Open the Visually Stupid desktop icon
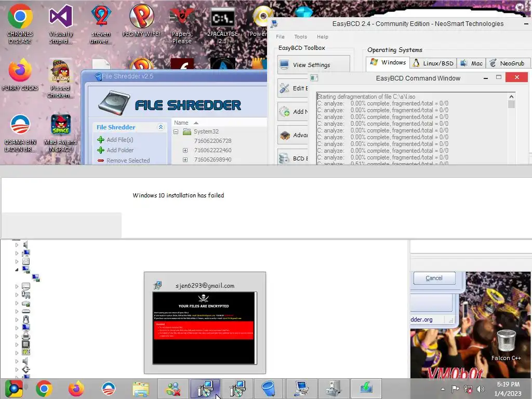The height and width of the screenshot is (399, 532). pyautogui.click(x=61, y=24)
